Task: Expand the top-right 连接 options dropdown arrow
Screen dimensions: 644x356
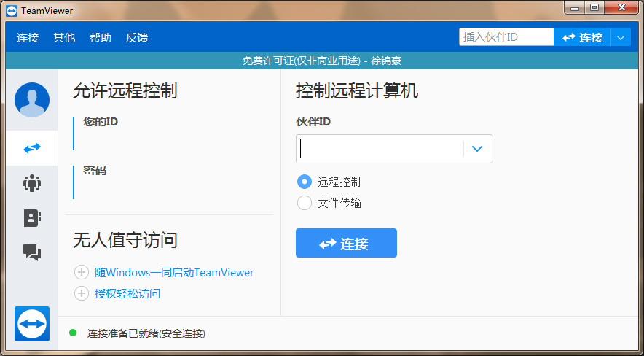Action: pos(621,37)
